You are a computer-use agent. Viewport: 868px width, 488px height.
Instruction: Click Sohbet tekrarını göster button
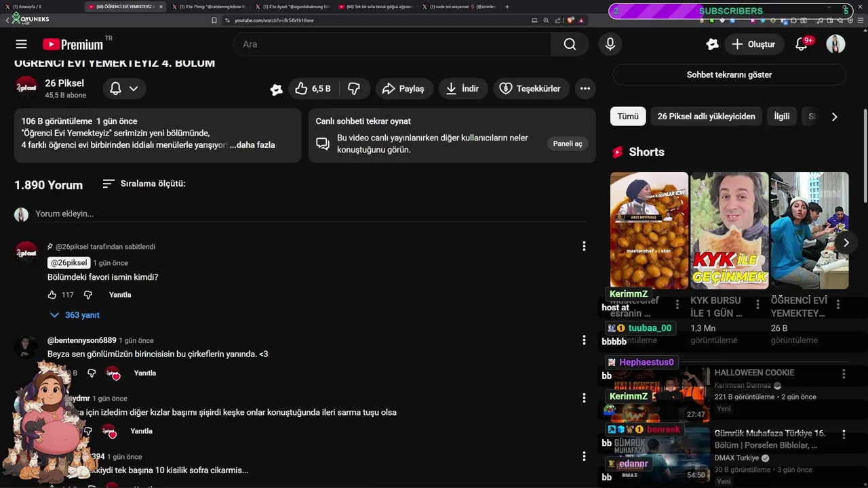(729, 75)
